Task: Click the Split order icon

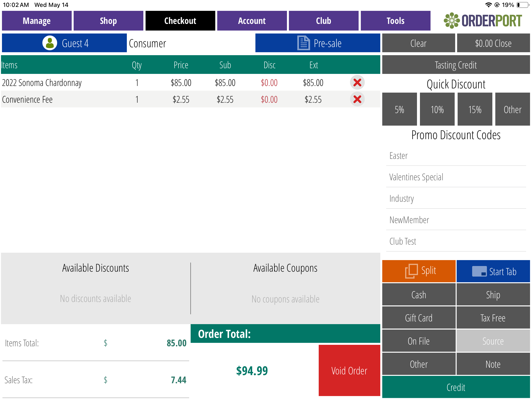Action: point(411,271)
